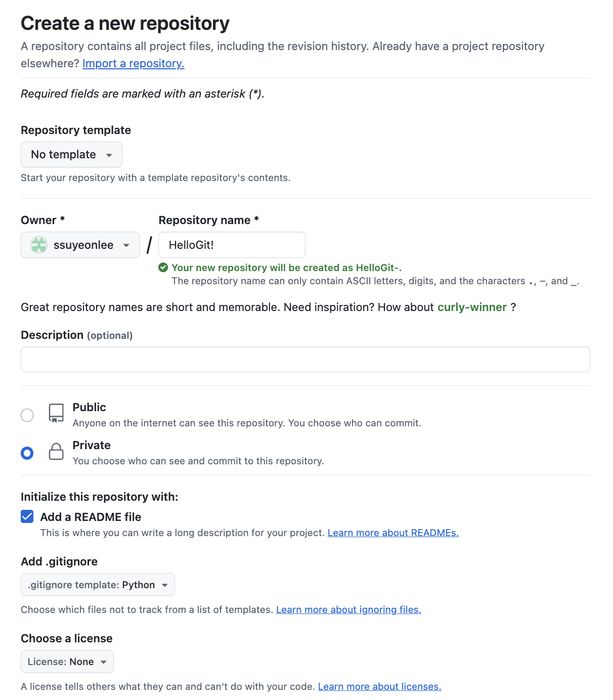Open Learn more about ignoring files link
The image size is (613, 700).
point(348,609)
